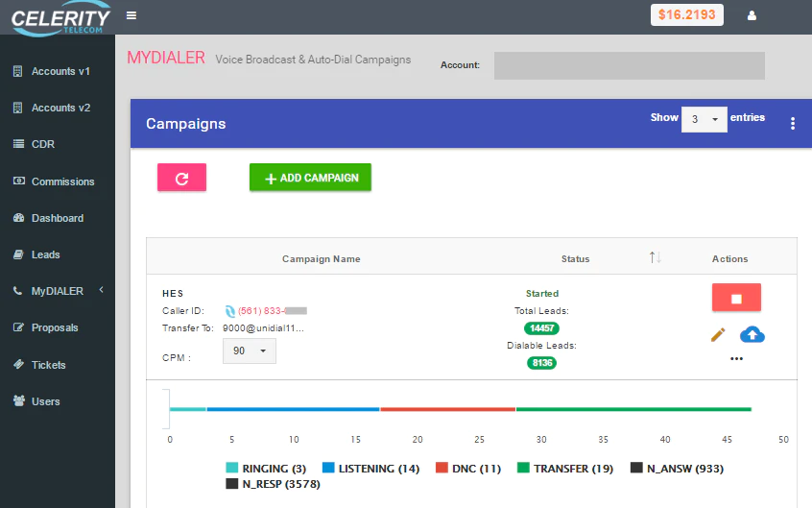The height and width of the screenshot is (508, 812).
Task: Click the $16.2193 balance badge
Action: pos(686,14)
